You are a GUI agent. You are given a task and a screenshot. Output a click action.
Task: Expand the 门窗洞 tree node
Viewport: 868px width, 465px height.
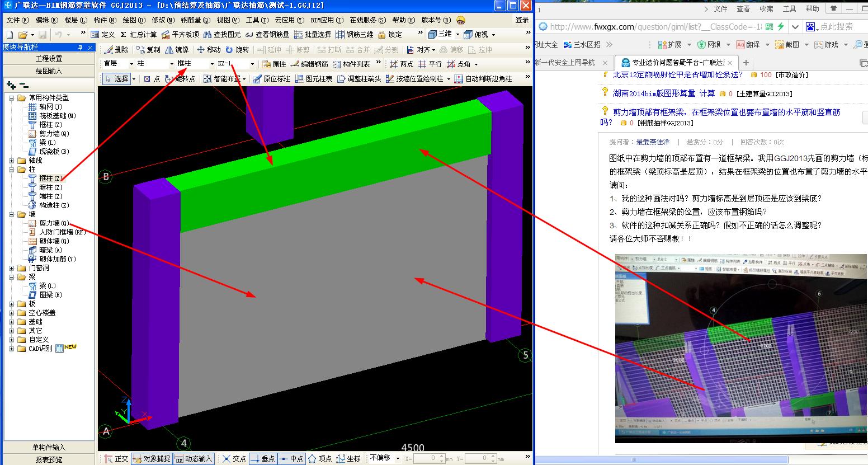[x=12, y=268]
